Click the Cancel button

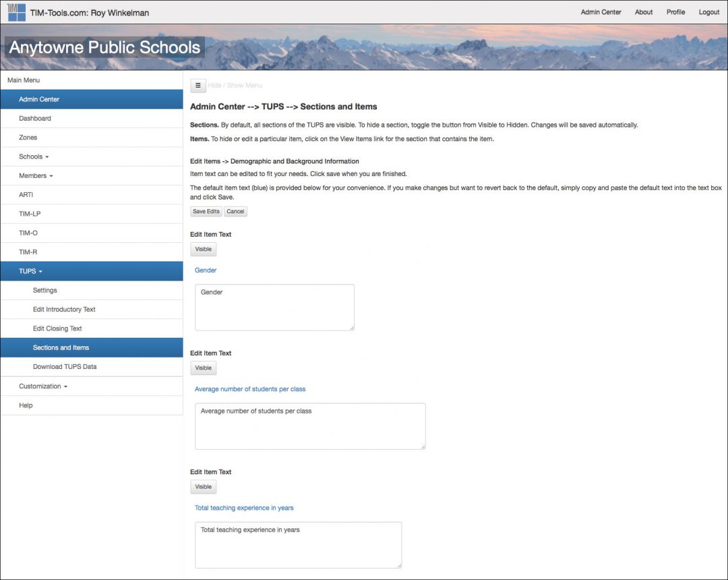[x=235, y=211]
